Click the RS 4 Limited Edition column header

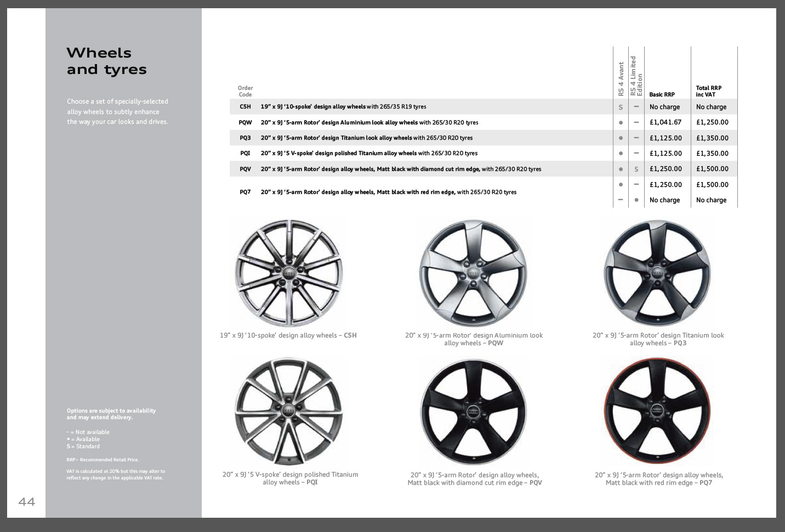click(x=636, y=76)
